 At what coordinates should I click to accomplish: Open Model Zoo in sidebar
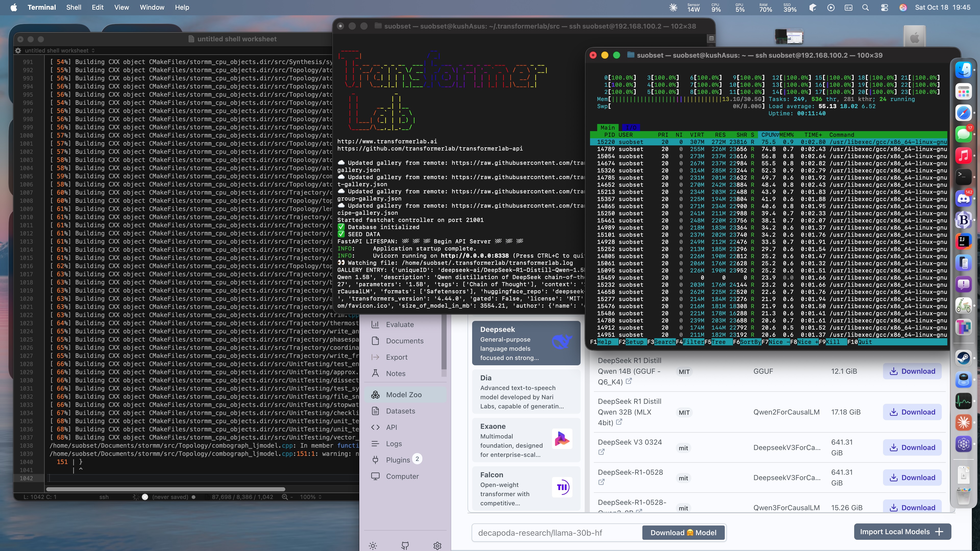[404, 395]
